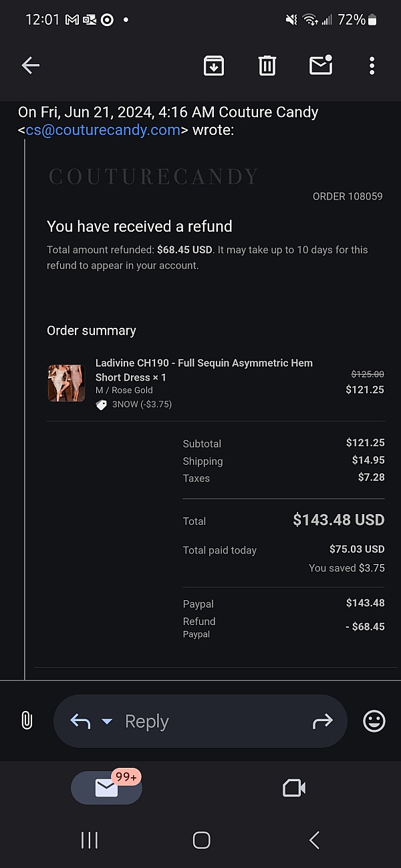Mark the email as unread
The width and height of the screenshot is (401, 868).
click(x=321, y=65)
